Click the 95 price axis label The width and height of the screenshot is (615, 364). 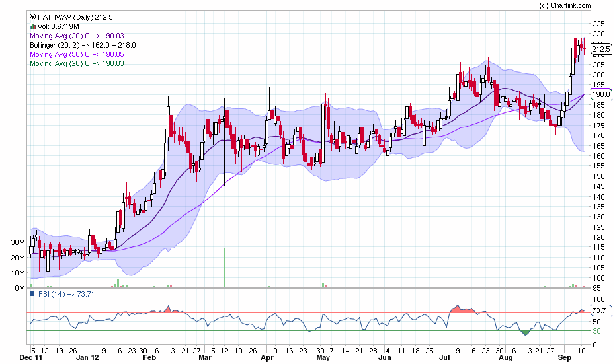point(597,289)
